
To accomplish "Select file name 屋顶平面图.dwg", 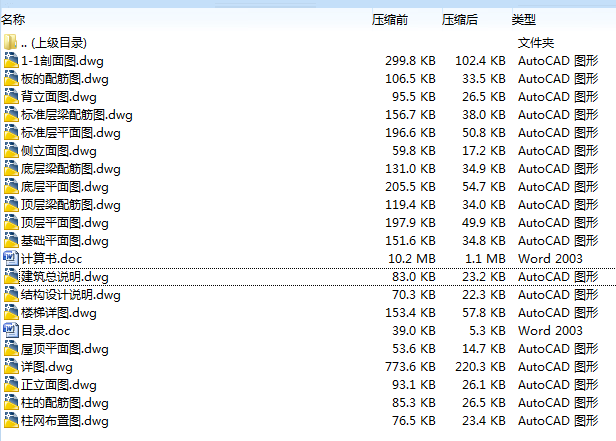I will coord(64,350).
